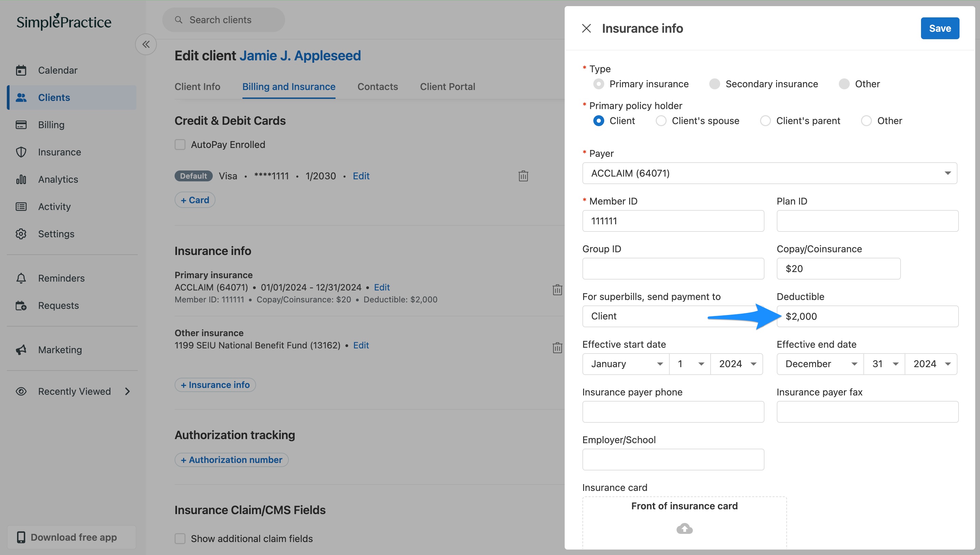The height and width of the screenshot is (555, 980).
Task: Select Client as policy holder
Action: click(x=598, y=121)
